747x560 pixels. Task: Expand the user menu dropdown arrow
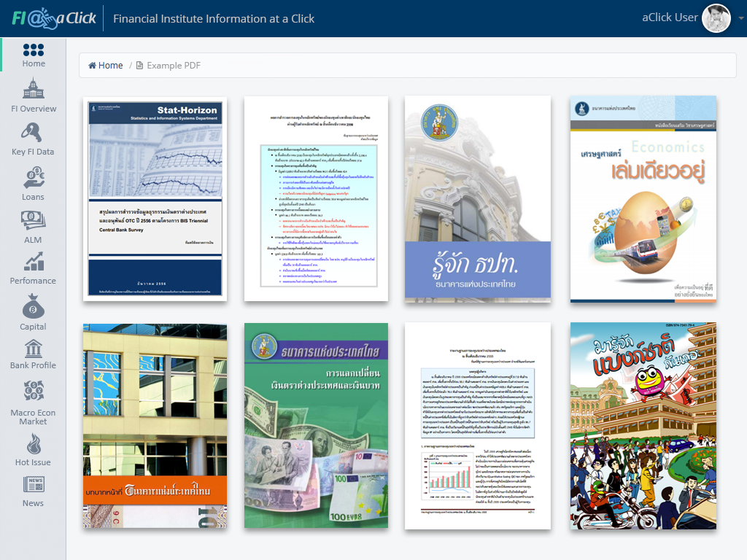[741, 18]
